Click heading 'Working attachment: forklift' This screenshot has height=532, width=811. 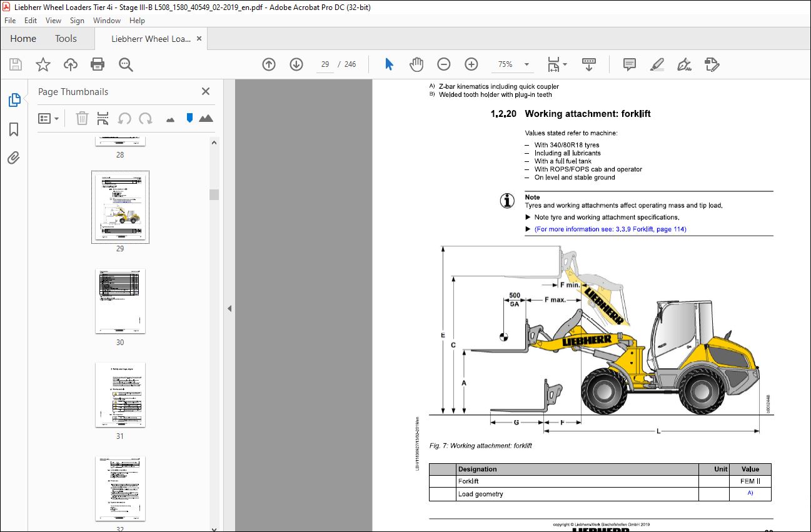click(x=588, y=114)
